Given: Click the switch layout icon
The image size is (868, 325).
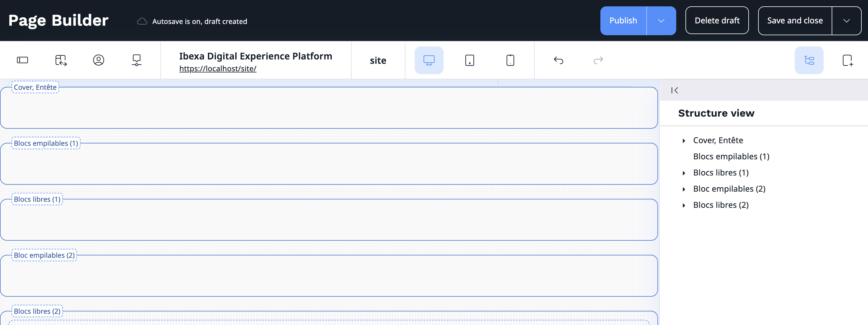Looking at the screenshot, I should [61, 60].
